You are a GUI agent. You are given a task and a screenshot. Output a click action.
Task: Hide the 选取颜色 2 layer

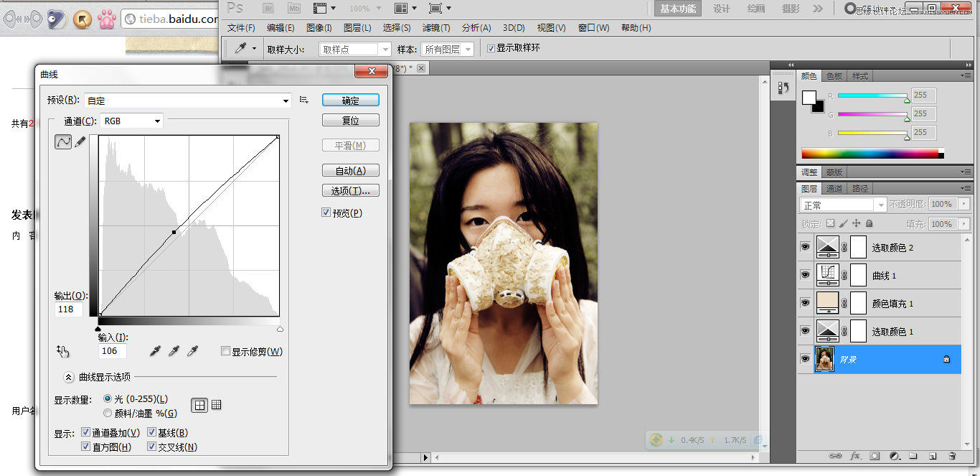[805, 247]
